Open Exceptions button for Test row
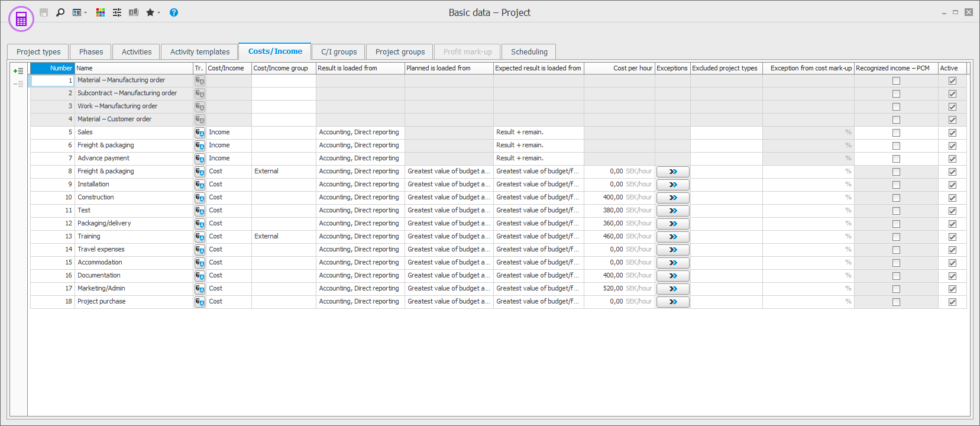980x426 pixels. pyautogui.click(x=672, y=211)
